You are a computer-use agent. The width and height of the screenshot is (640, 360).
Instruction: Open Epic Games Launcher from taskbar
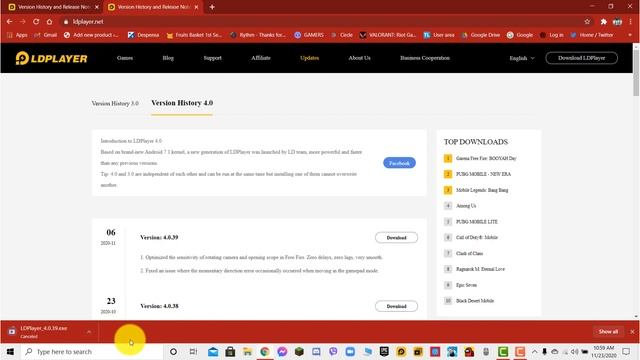click(384, 352)
